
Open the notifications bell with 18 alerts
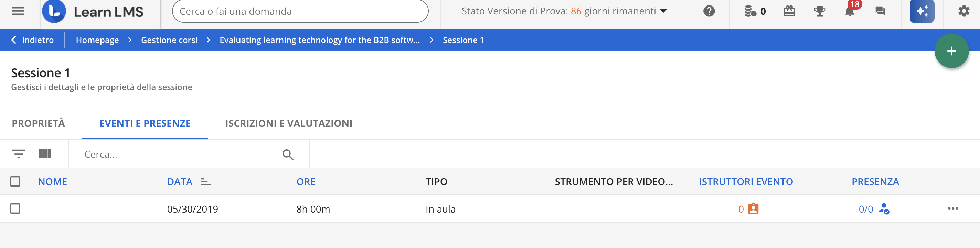click(x=849, y=12)
